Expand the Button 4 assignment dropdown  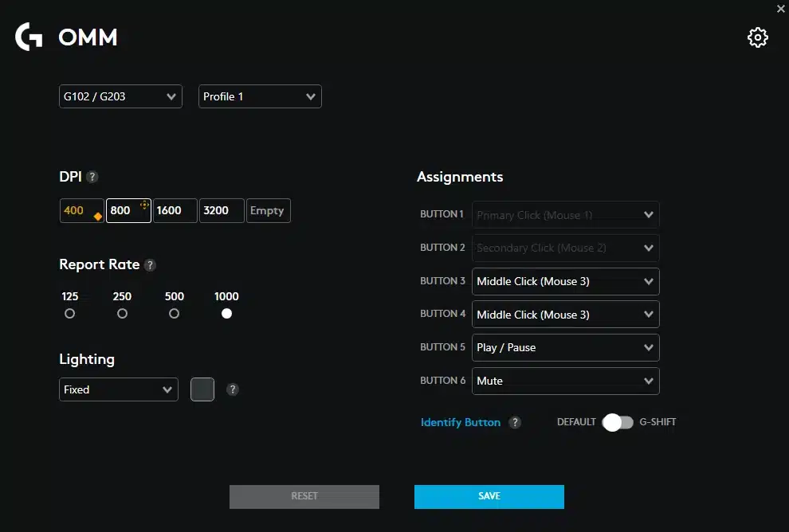point(566,315)
